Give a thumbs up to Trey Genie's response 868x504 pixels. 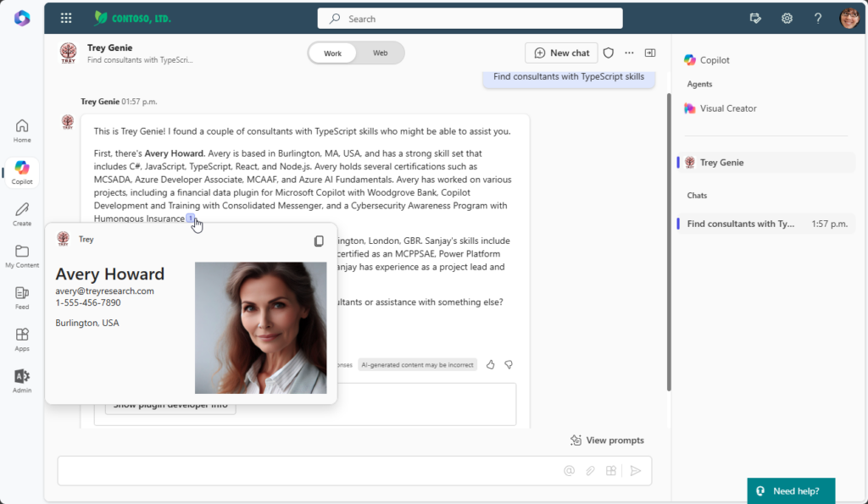pyautogui.click(x=490, y=364)
